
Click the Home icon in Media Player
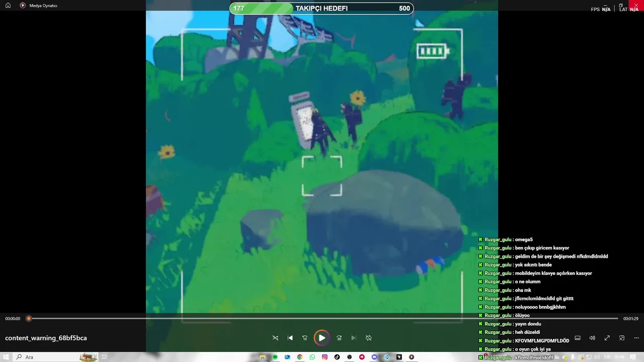pos(8,6)
